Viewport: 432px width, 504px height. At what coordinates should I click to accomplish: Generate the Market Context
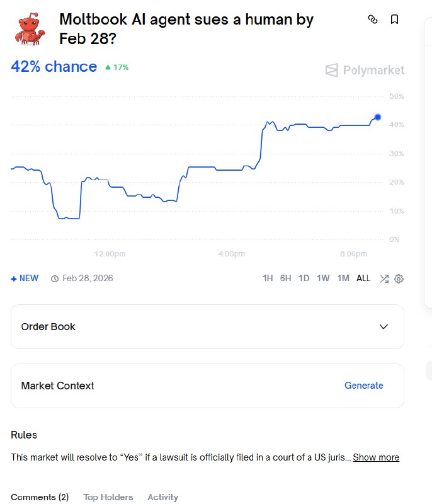click(x=363, y=386)
